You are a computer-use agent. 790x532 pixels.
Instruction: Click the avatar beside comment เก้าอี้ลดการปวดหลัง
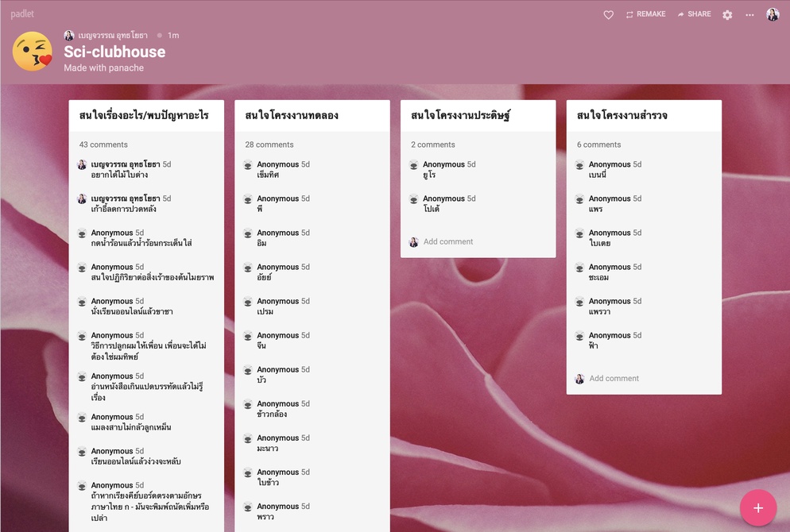tap(82, 199)
